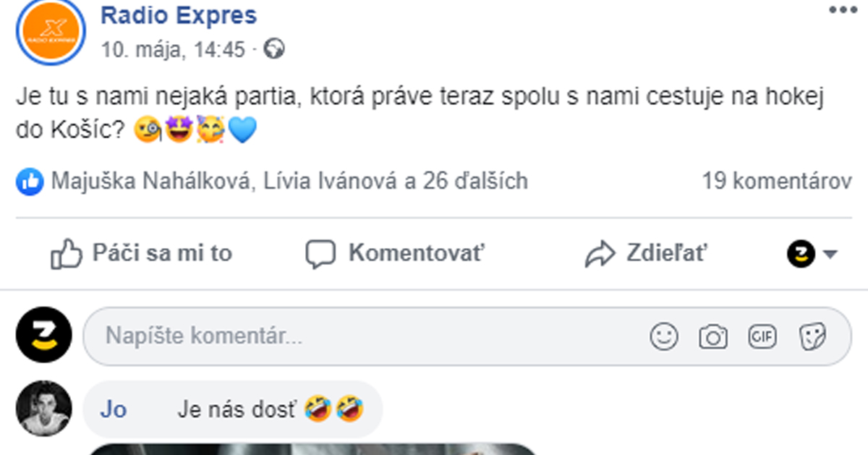Click commenter Jo's profile avatar
This screenshot has height=455, width=868.
click(43, 409)
